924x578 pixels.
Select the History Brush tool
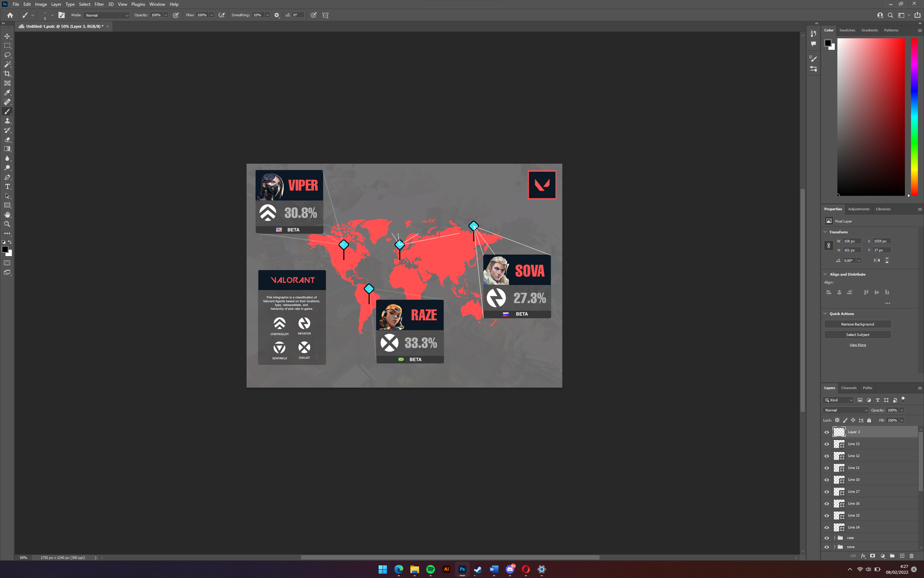point(7,130)
